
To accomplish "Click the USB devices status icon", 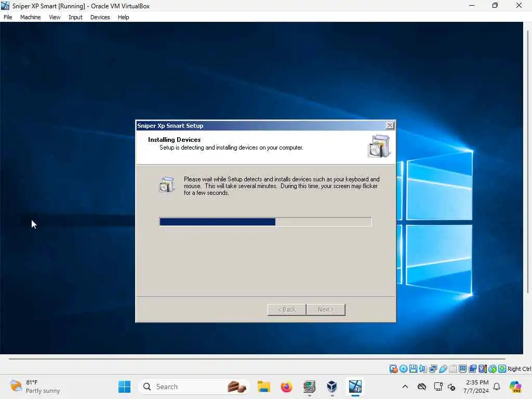I will (443, 369).
